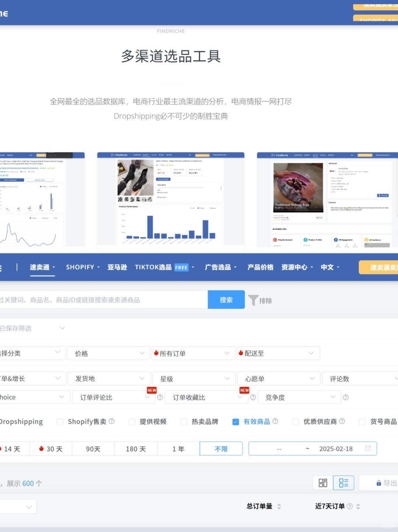
Task: Select the 不限 time range
Action: coord(221,449)
